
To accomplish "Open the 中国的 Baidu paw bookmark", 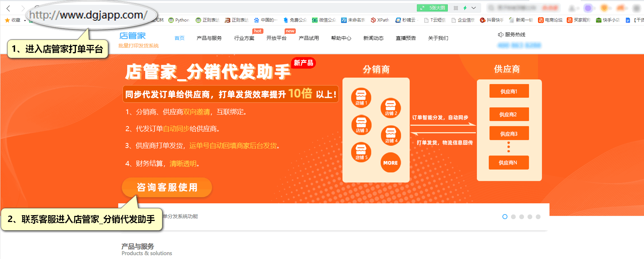I will (266, 20).
